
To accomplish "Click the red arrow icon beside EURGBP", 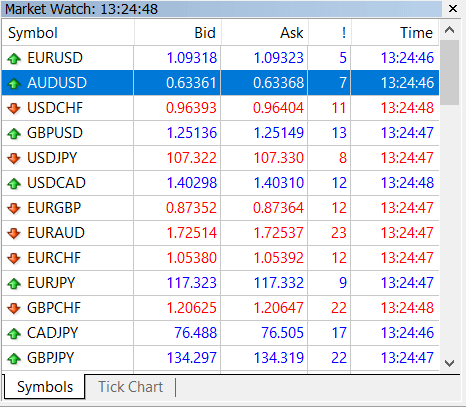I will (x=14, y=208).
